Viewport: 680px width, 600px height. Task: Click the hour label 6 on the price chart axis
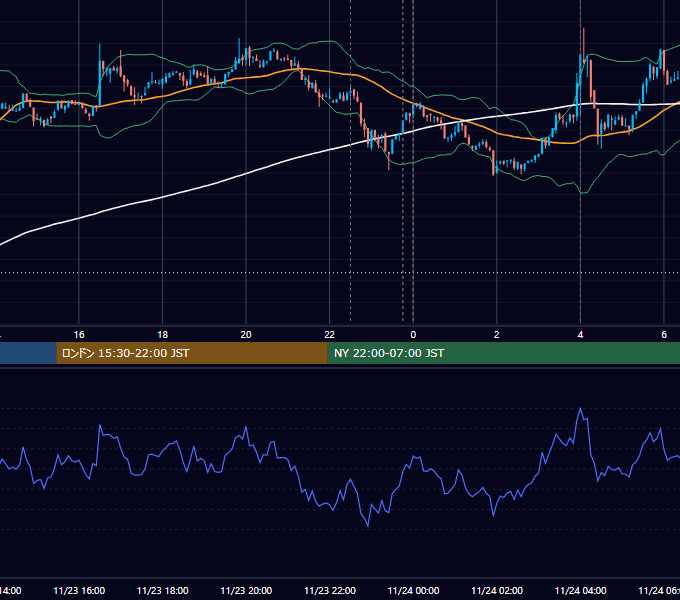(664, 335)
